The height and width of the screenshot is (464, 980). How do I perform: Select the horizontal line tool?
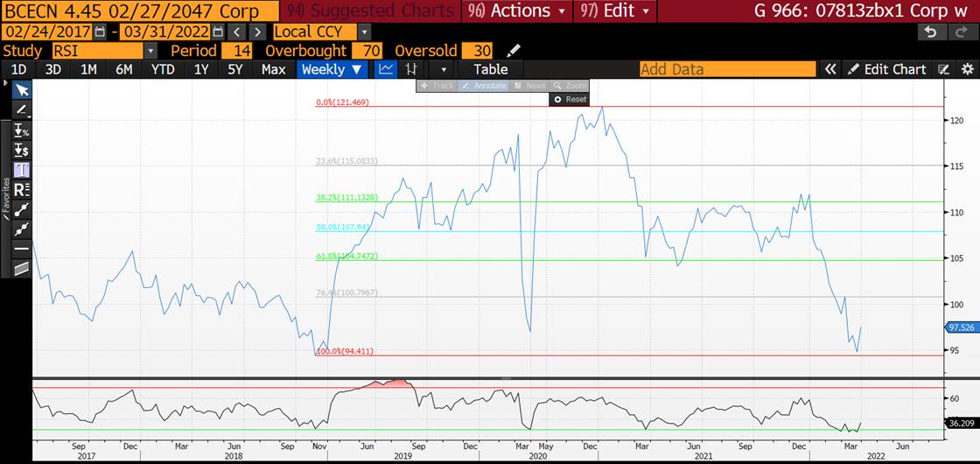[22, 250]
